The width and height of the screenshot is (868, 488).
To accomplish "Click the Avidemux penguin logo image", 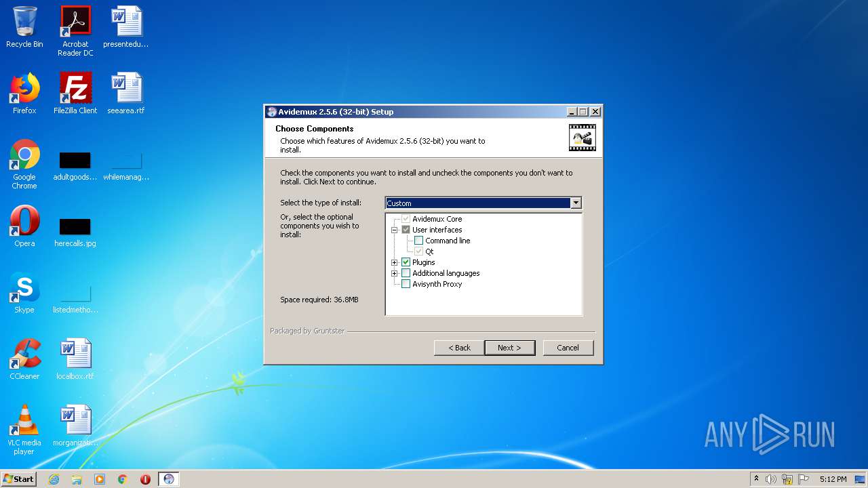I will tap(583, 137).
